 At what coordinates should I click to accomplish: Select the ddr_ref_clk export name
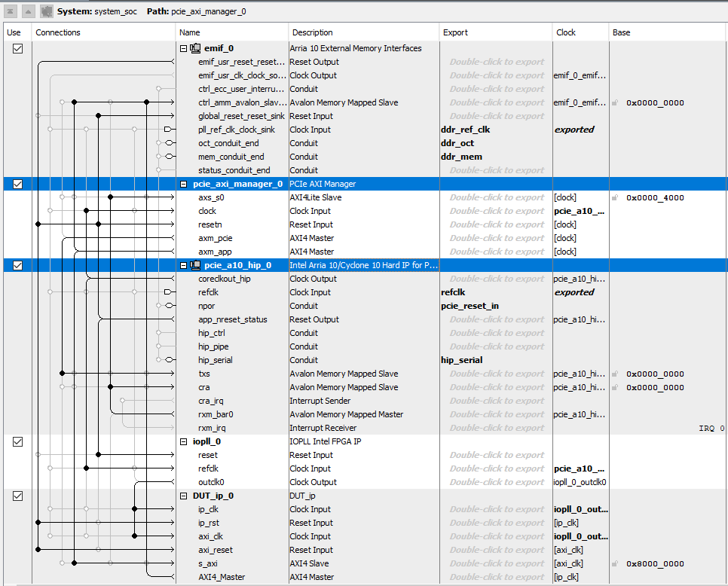pyautogui.click(x=465, y=130)
